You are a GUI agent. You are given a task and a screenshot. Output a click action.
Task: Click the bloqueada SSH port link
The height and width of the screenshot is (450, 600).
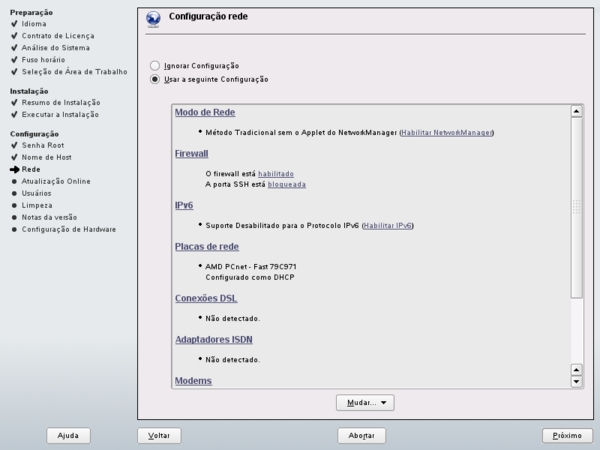(287, 184)
